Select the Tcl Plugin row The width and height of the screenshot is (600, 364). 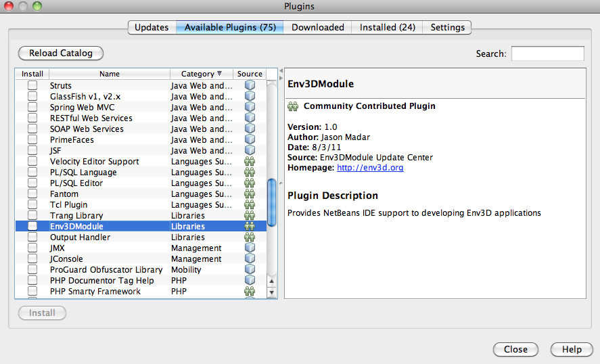[x=141, y=204]
